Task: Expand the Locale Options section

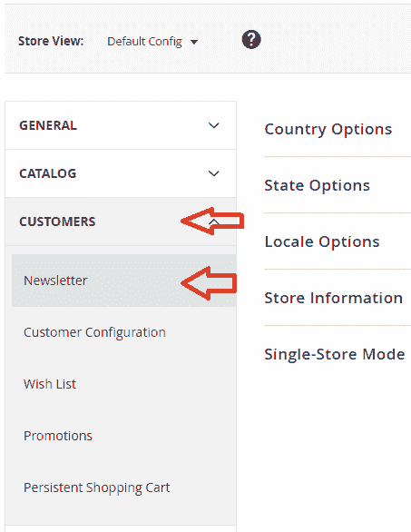Action: click(322, 241)
